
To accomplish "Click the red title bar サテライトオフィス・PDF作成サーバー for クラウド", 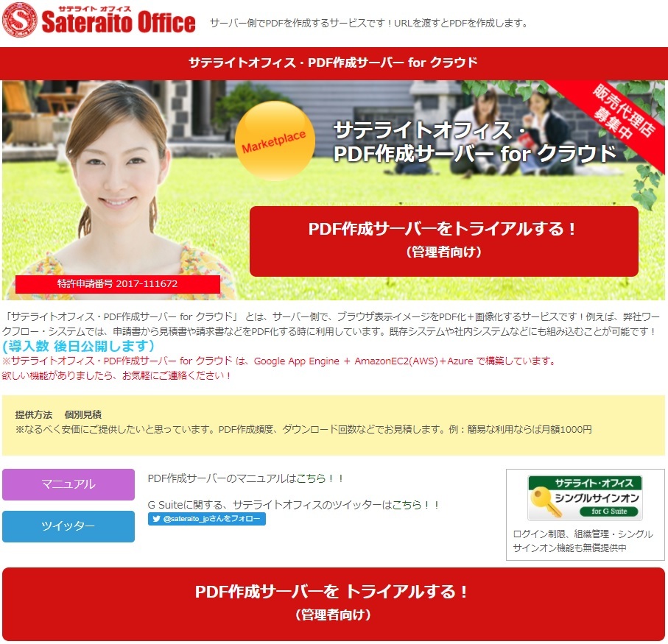I will point(333,63).
